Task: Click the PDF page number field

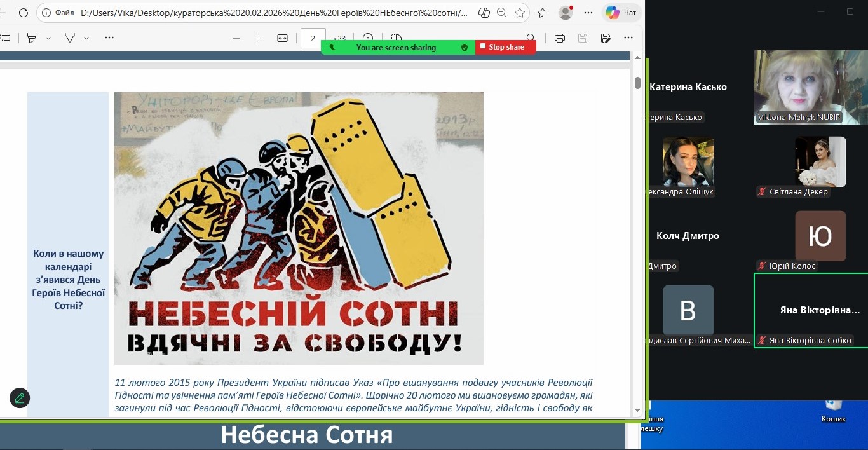Action: [x=313, y=38]
